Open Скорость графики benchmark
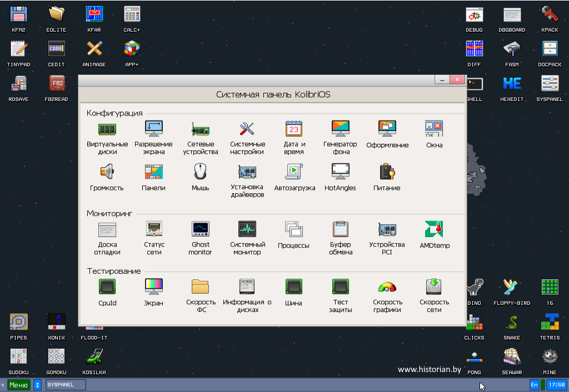The image size is (569, 392). click(x=387, y=287)
